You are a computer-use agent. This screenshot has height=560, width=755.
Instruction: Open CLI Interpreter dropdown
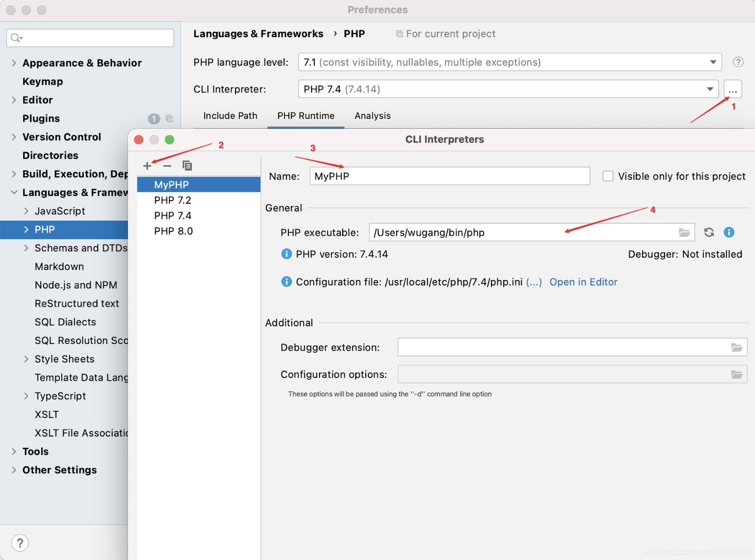tap(710, 89)
